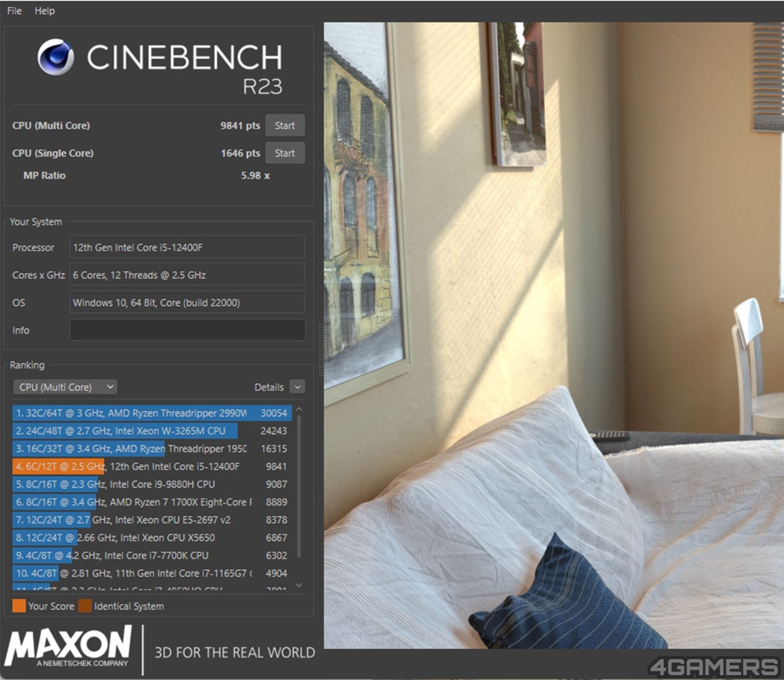The image size is (784, 680).
Task: Click the 30054 score in ranking
Action: point(273,413)
